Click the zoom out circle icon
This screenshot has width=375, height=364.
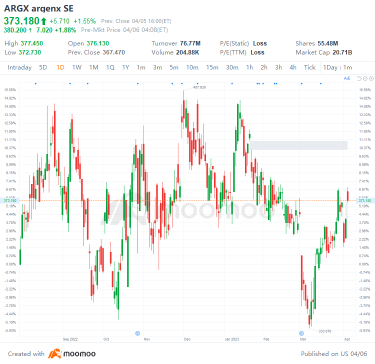pyautogui.click(x=365, y=79)
